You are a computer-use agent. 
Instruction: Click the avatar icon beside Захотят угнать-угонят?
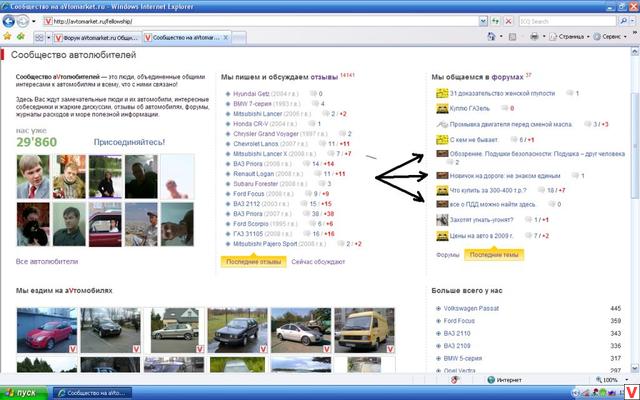click(x=442, y=220)
